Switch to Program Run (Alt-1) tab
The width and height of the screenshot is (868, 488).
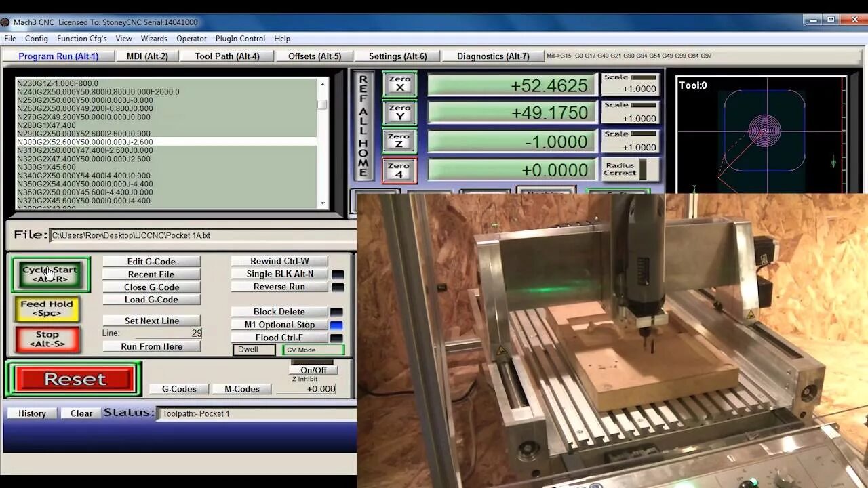pos(58,56)
